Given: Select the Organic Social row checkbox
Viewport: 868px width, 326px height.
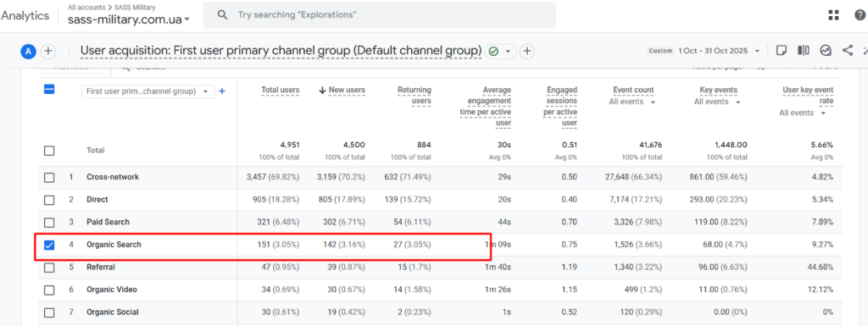Looking at the screenshot, I should click(x=49, y=312).
